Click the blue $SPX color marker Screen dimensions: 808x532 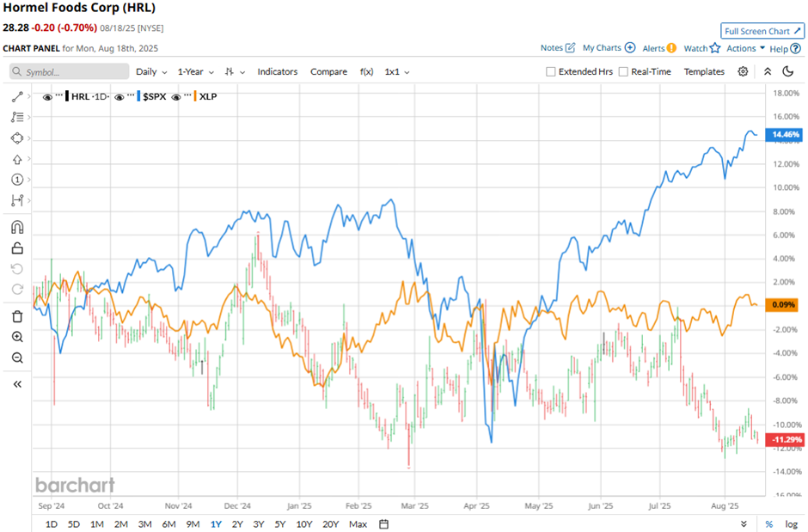138,96
